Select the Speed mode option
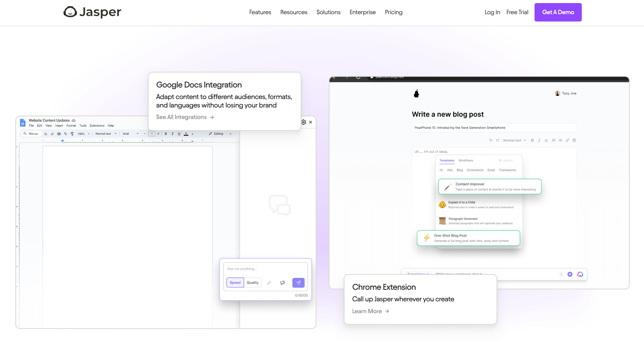Image resolution: width=644 pixels, height=342 pixels. [235, 283]
